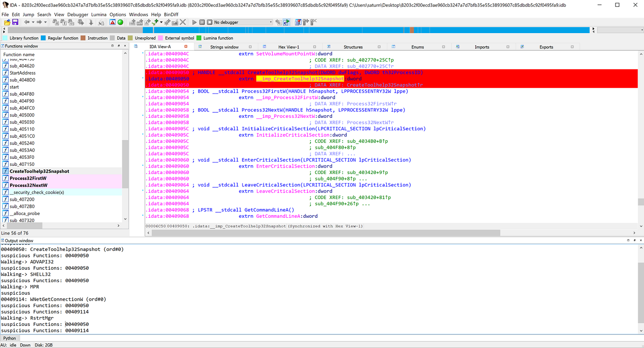Open the No debugger selection dropdown

point(271,22)
